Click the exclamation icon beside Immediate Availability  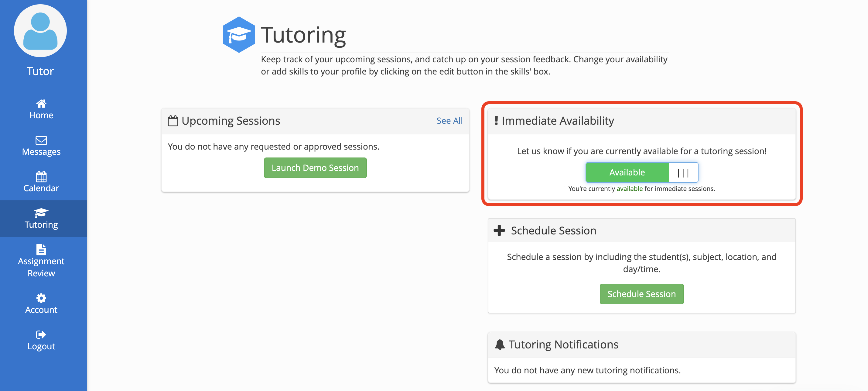pyautogui.click(x=497, y=120)
